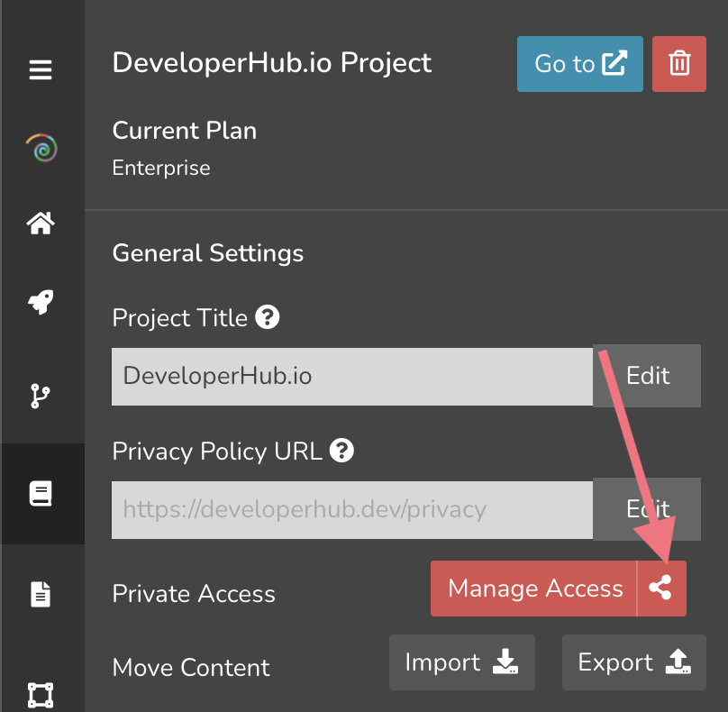Import content into the project
The height and width of the screenshot is (712, 728).
click(461, 662)
